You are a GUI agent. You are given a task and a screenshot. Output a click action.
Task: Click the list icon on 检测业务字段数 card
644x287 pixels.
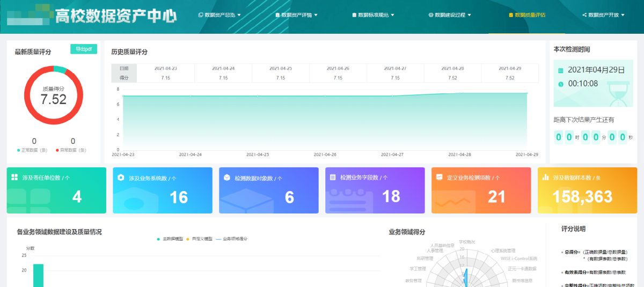click(333, 176)
